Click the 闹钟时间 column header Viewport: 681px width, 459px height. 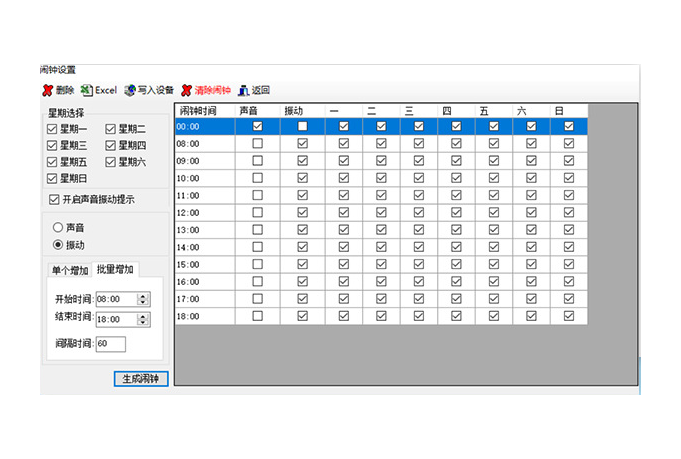coord(204,110)
